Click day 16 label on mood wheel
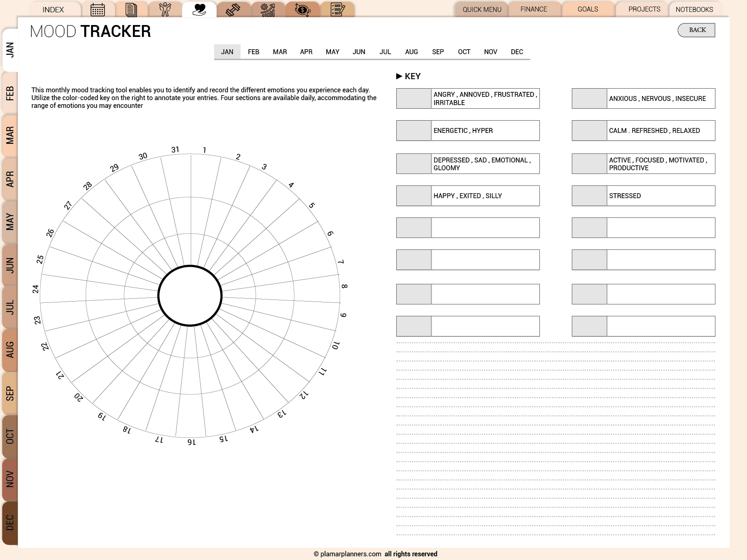This screenshot has height=560, width=747. [x=192, y=442]
